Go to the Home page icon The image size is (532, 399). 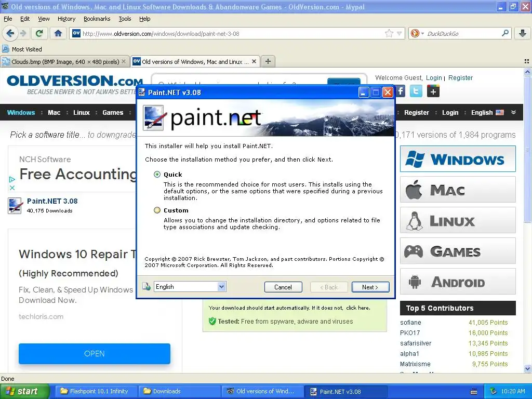58,33
